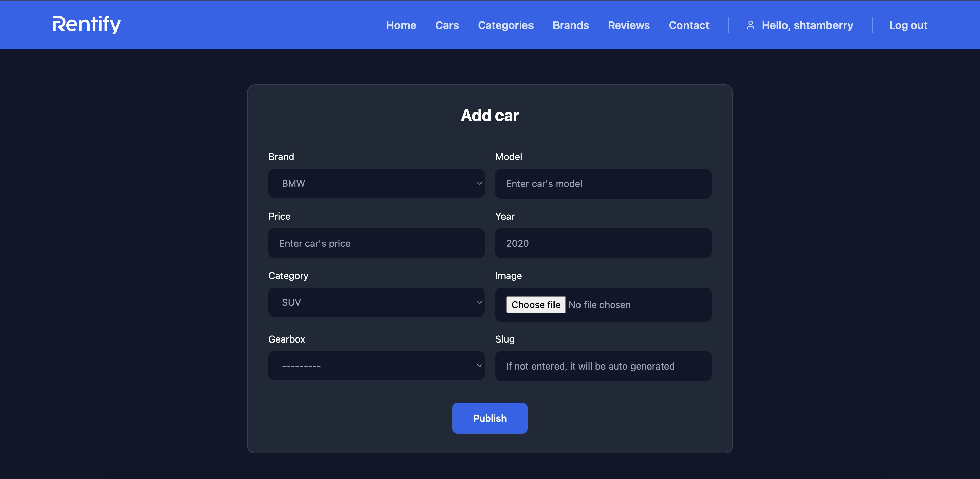
Task: Open the Gearbox dropdown
Action: (x=376, y=365)
